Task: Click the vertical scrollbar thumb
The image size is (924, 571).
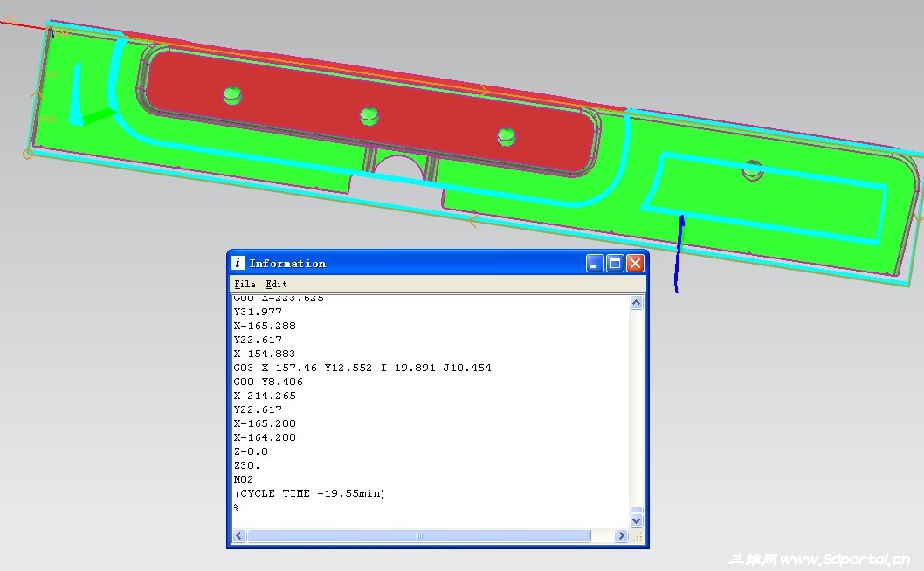Action: tap(636, 510)
